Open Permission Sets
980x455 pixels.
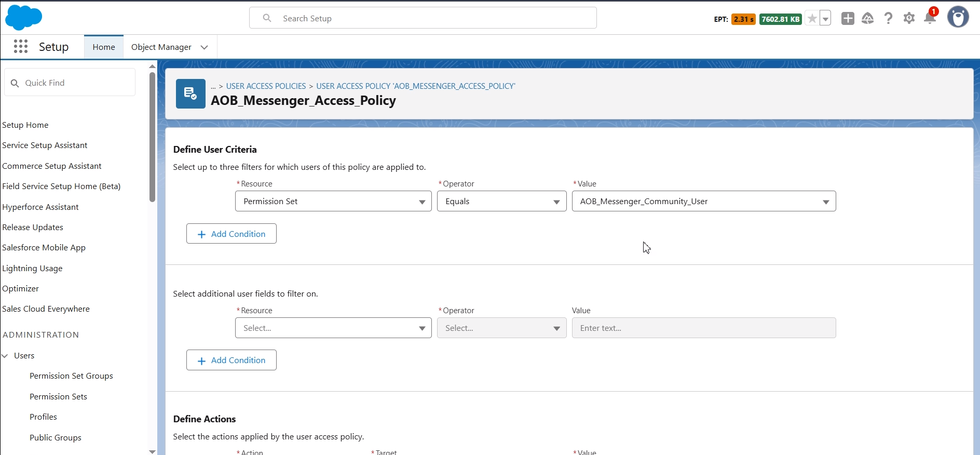tap(58, 397)
